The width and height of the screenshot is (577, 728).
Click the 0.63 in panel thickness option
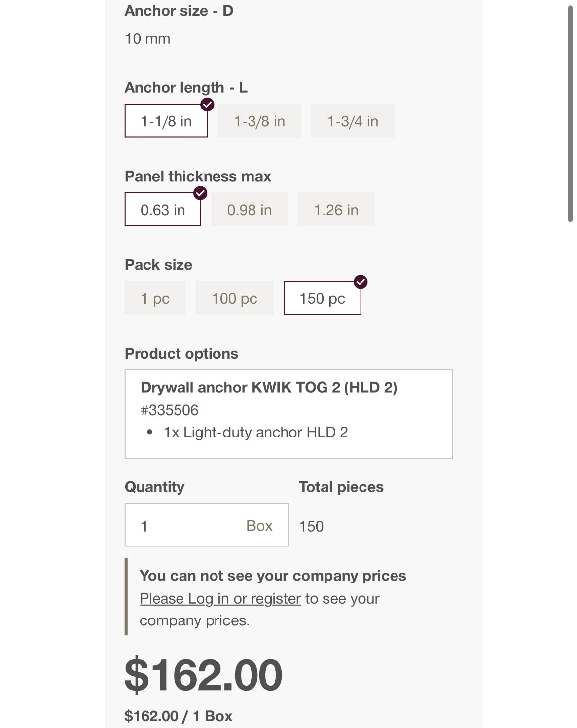click(163, 210)
